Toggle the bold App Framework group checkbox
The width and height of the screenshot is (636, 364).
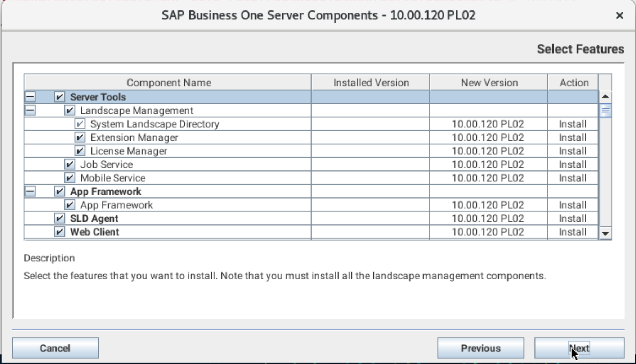coord(59,191)
